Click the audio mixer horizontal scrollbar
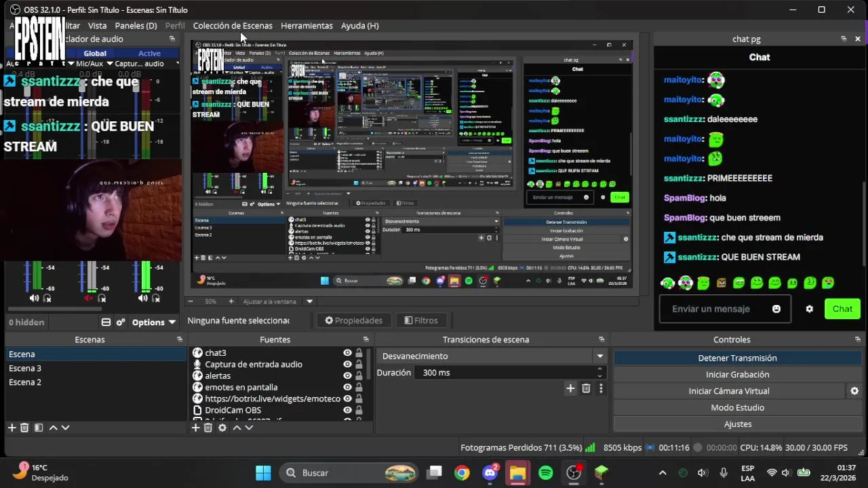This screenshot has width=868, height=488. (54, 309)
